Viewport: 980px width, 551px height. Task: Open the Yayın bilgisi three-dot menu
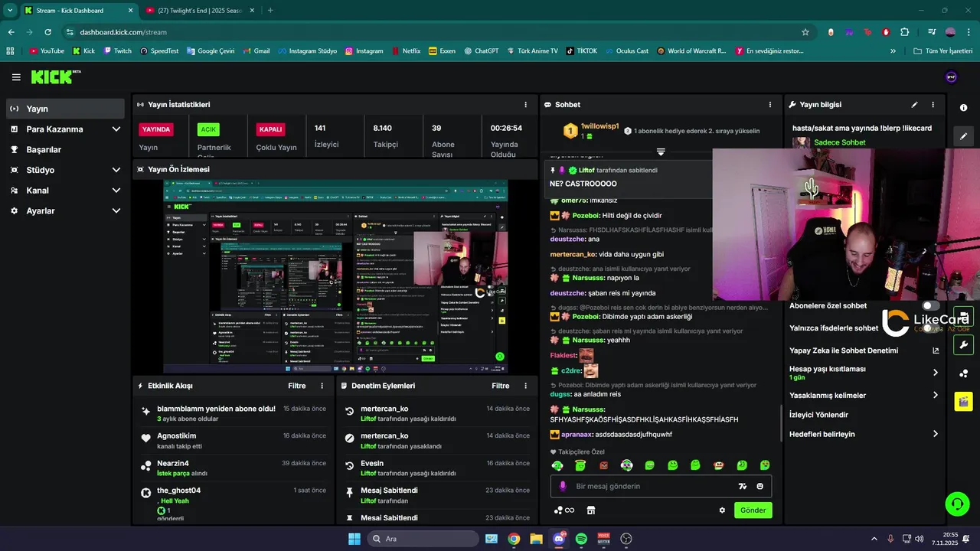click(933, 105)
